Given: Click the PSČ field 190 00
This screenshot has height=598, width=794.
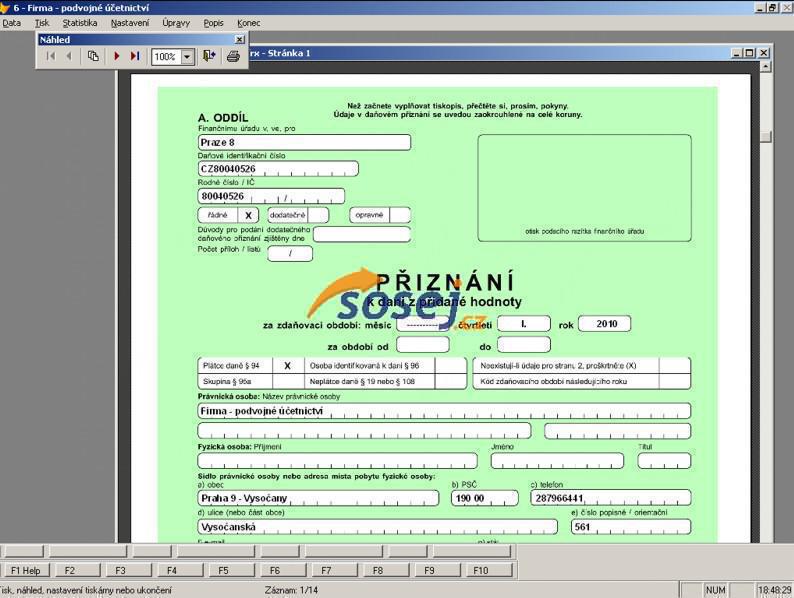Looking at the screenshot, I should (x=485, y=498).
